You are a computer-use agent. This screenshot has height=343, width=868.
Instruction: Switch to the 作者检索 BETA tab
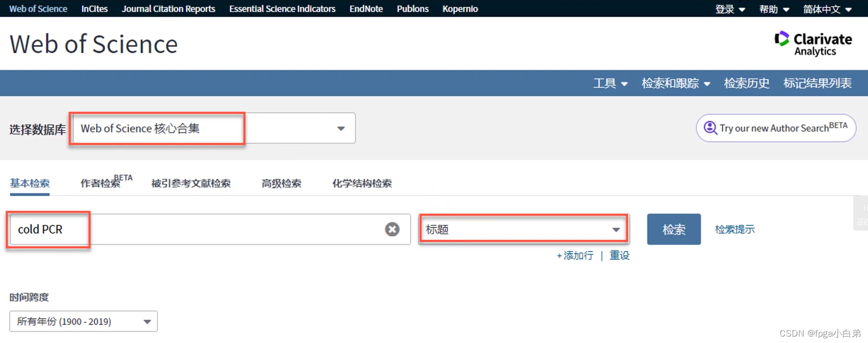[106, 182]
